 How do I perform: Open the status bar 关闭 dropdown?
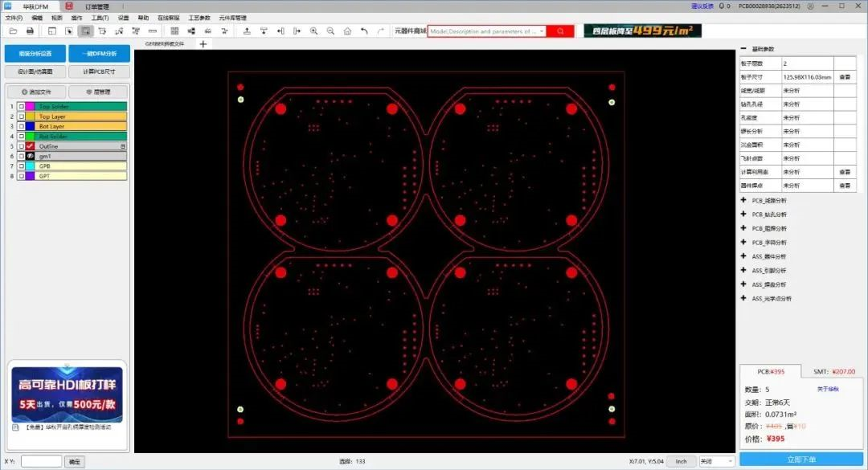coord(716,461)
